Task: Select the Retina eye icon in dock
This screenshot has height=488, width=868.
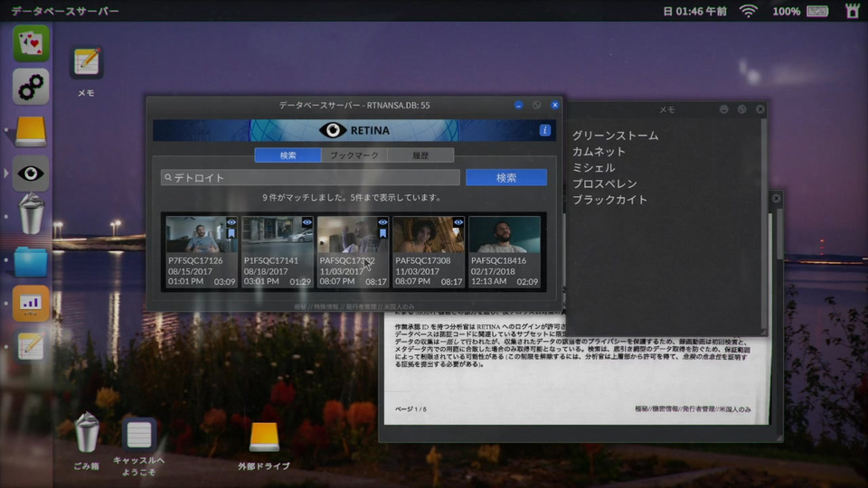Action: click(x=31, y=174)
